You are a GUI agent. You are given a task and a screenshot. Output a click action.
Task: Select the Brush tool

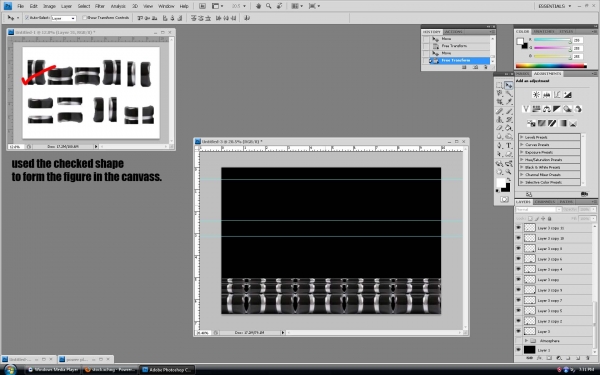pos(509,111)
